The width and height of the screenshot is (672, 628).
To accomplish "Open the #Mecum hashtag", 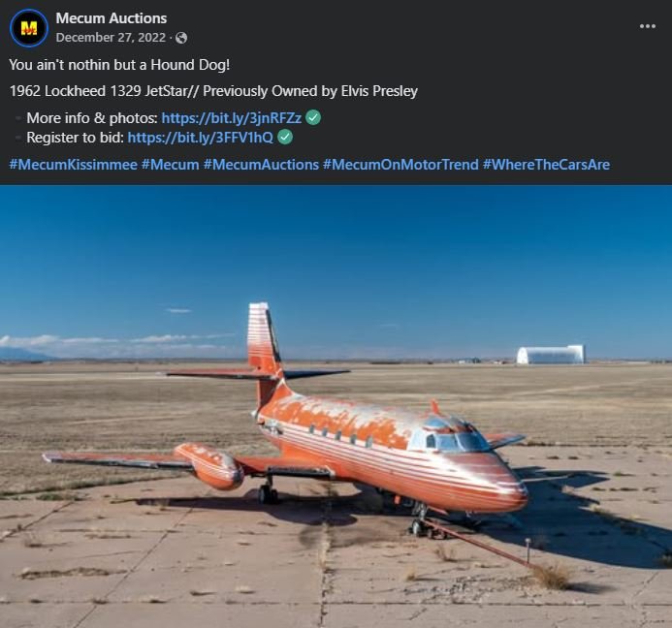I will click(170, 165).
